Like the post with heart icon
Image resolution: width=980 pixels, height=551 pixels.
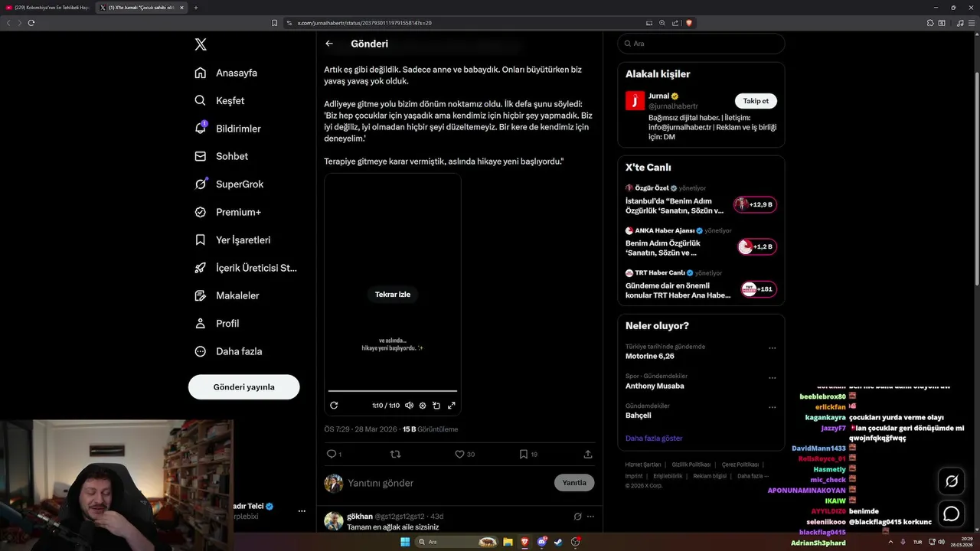(459, 454)
